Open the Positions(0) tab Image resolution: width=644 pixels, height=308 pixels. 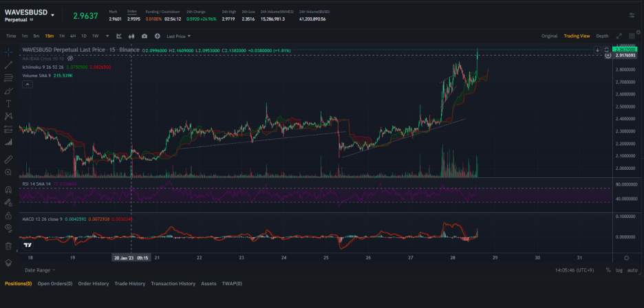18,284
